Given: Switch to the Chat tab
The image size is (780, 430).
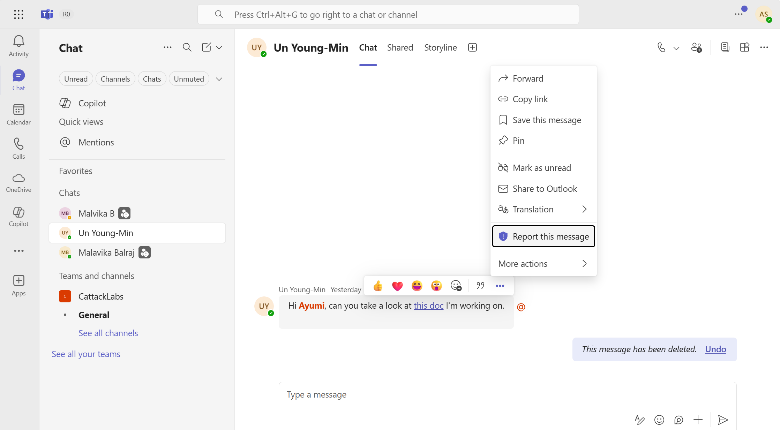Looking at the screenshot, I should point(368,48).
